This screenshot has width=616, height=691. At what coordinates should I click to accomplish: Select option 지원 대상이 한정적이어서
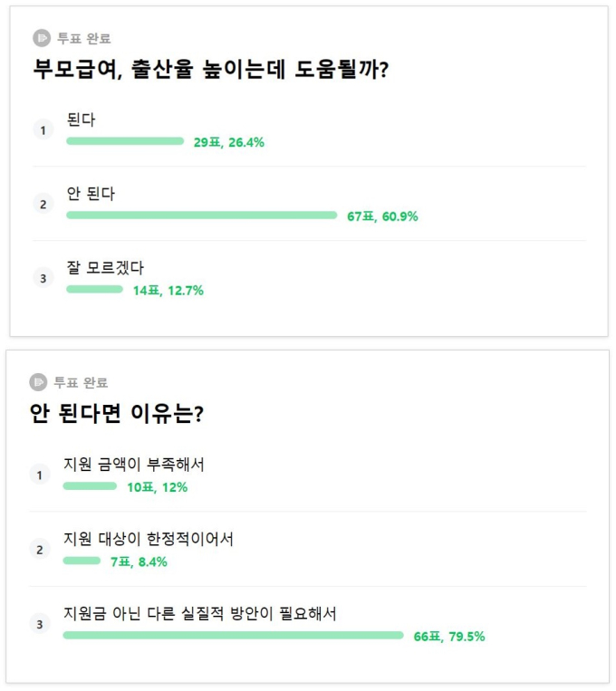click(x=149, y=539)
